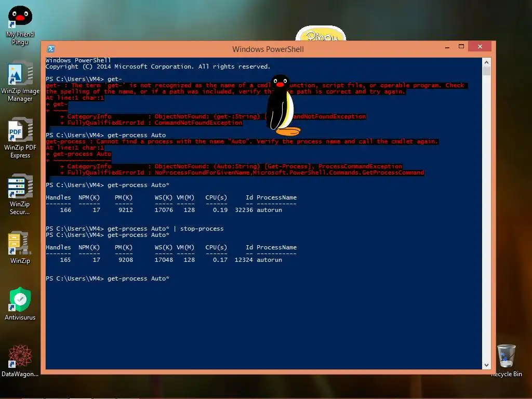532x399 pixels.
Task: Maximize the Windows PowerShell window
Action: click(x=461, y=47)
